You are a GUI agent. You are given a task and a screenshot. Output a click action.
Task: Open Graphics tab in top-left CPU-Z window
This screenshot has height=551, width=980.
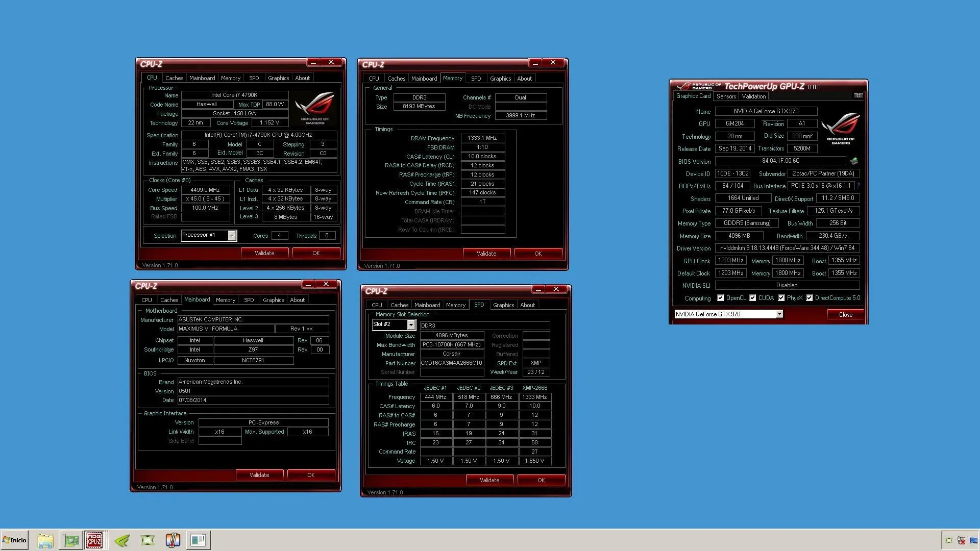click(278, 78)
